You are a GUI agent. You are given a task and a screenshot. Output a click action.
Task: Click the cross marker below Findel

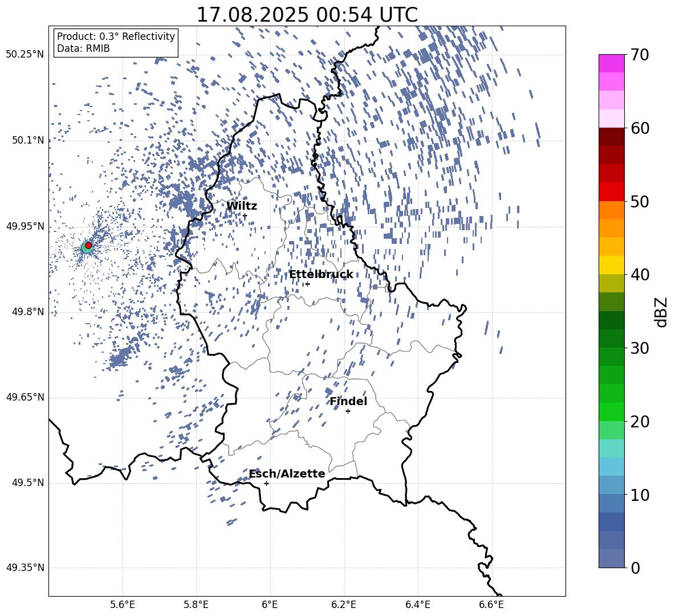pos(348,411)
